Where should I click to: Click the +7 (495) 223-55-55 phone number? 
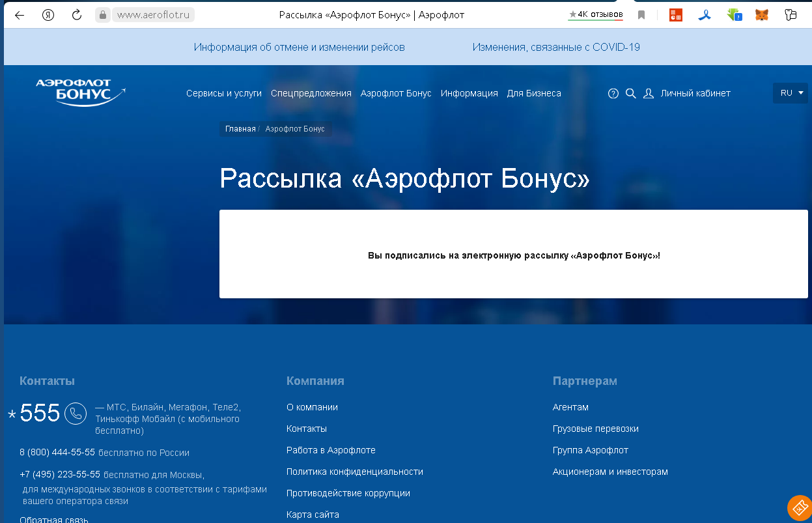[x=60, y=474]
